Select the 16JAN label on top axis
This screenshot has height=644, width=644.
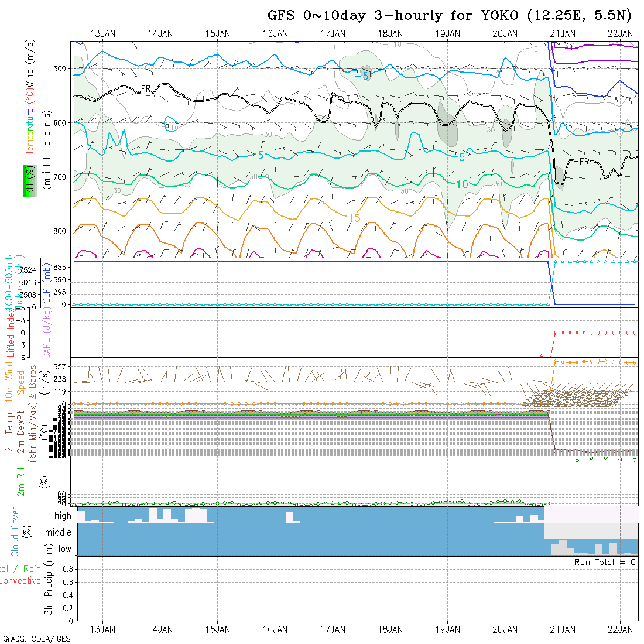click(x=275, y=34)
